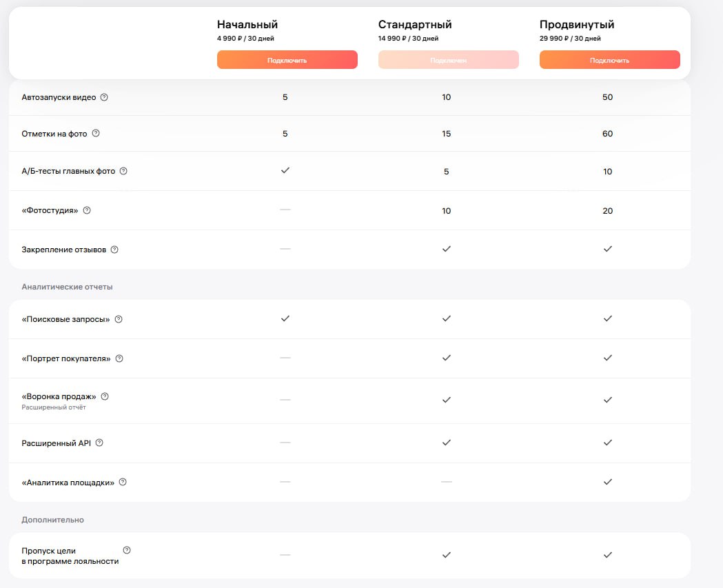Click the Расширенный API label
This screenshot has width=723, height=588.
click(57, 443)
